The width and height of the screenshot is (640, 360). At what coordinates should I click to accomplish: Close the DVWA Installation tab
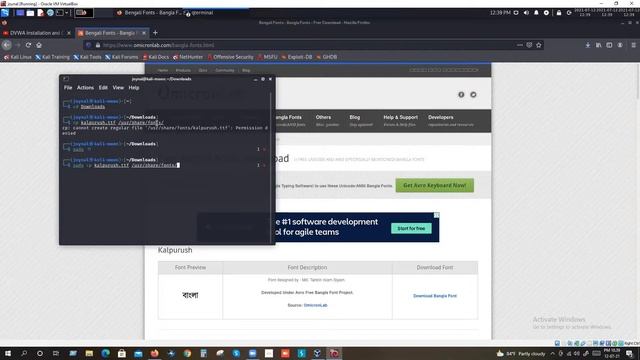[69, 33]
